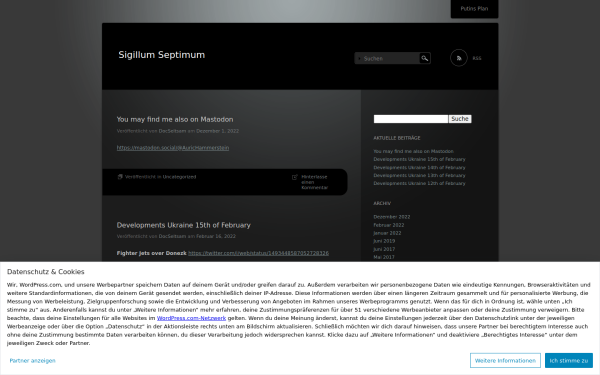The width and height of the screenshot is (600, 375).
Task: Click the magnifier search icon in header
Action: pyautogui.click(x=425, y=58)
